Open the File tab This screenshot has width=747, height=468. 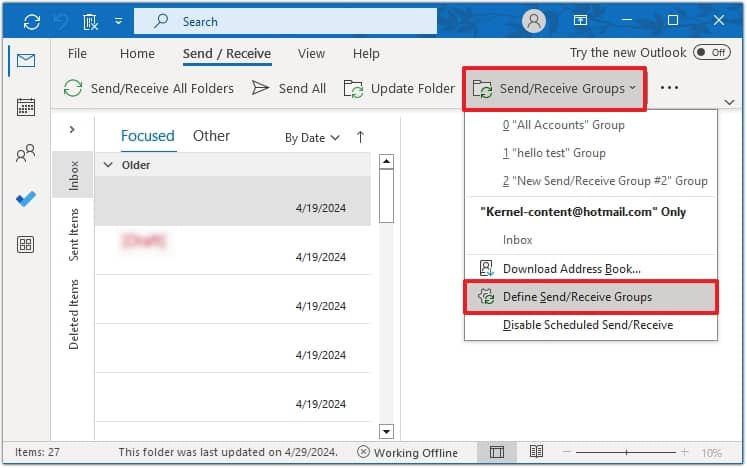pyautogui.click(x=77, y=53)
